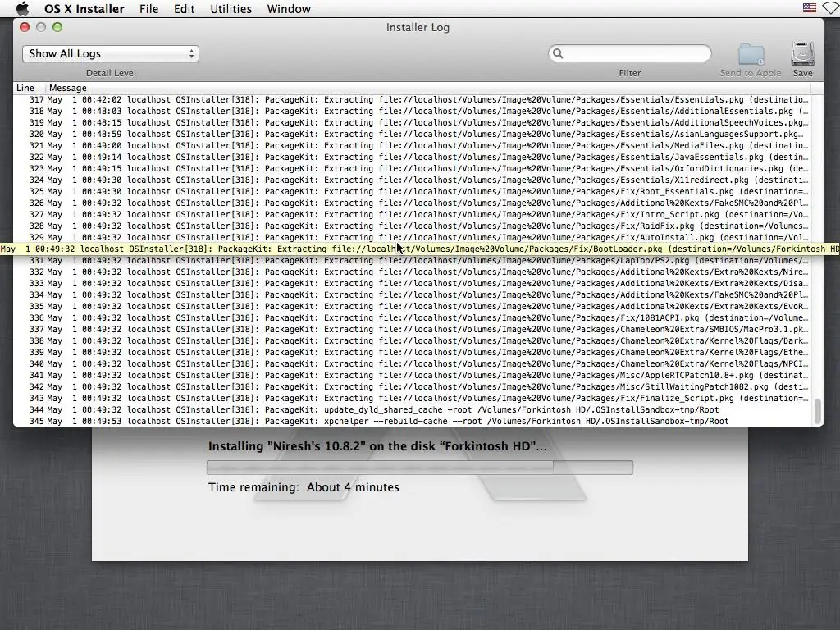Open the Edit menu
Screen dimensions: 840x630
pyautogui.click(x=185, y=9)
